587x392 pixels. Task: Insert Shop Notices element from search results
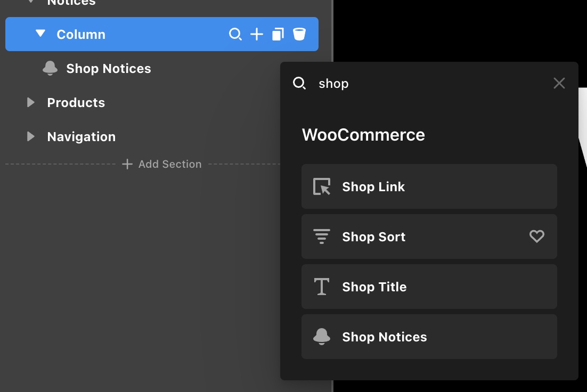(429, 337)
